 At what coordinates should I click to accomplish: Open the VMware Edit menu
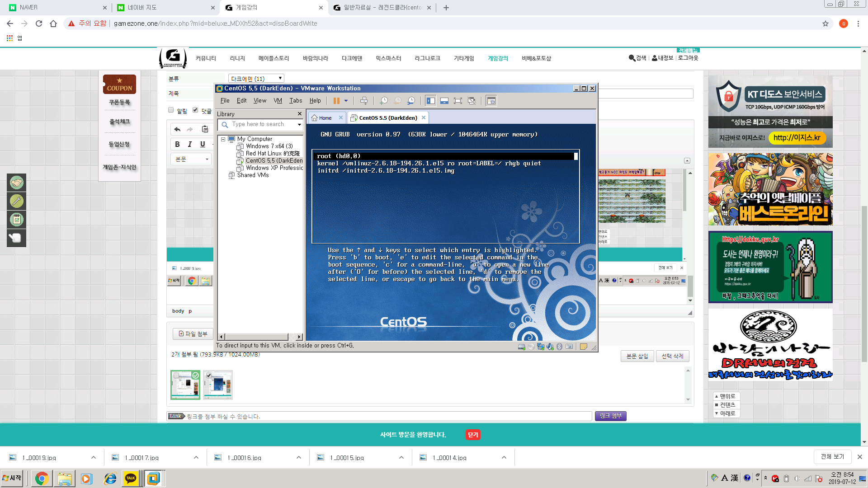click(x=242, y=101)
